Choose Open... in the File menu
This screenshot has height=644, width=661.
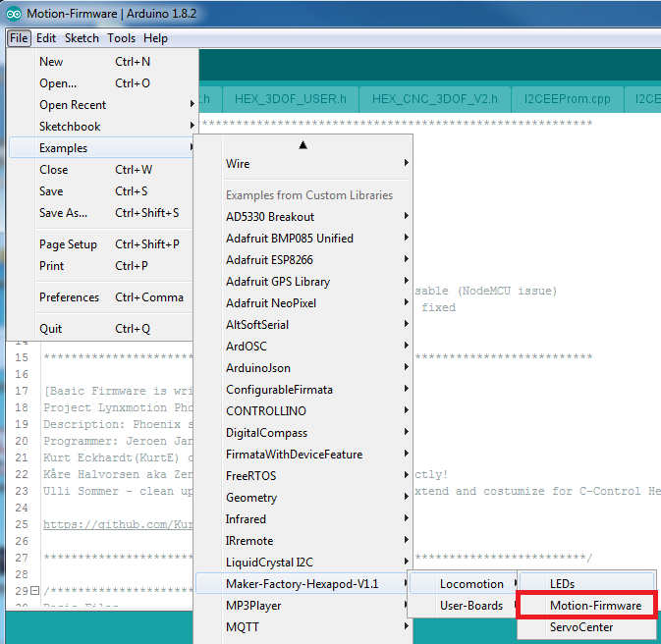click(101, 83)
